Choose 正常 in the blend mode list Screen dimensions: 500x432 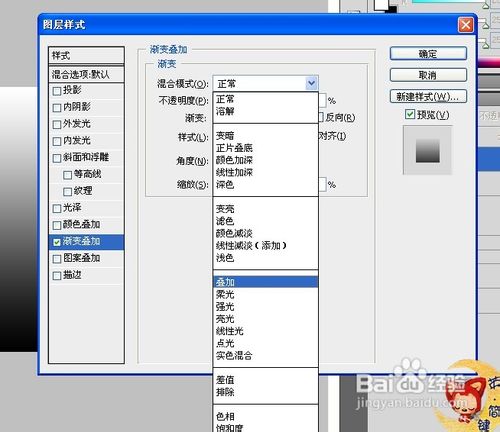[x=266, y=99]
